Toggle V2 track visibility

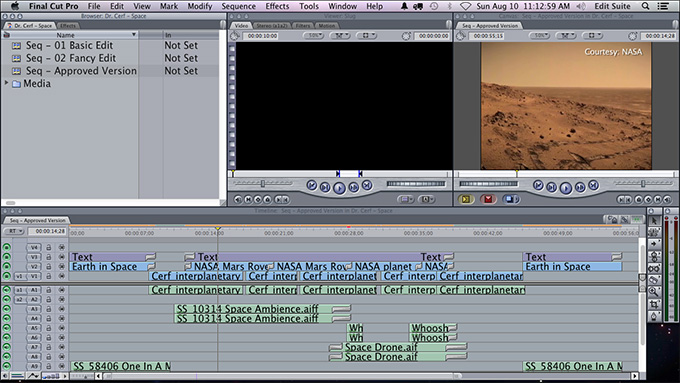click(7, 266)
